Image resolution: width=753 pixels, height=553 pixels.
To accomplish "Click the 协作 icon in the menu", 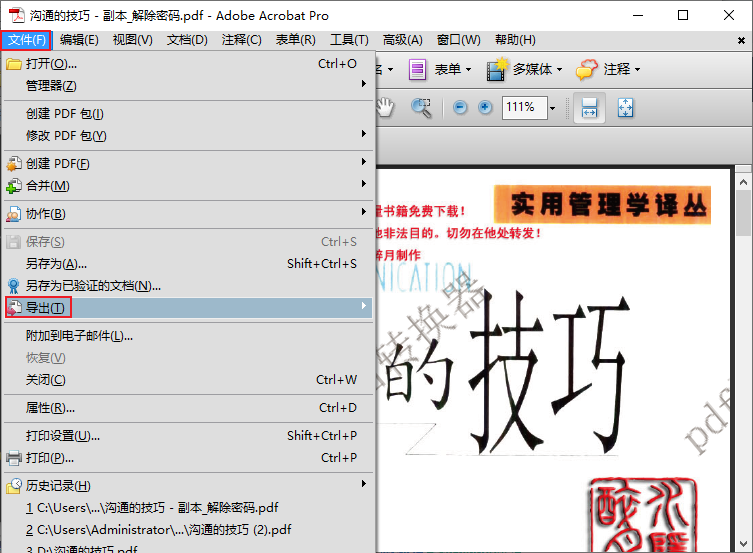I will [x=14, y=214].
